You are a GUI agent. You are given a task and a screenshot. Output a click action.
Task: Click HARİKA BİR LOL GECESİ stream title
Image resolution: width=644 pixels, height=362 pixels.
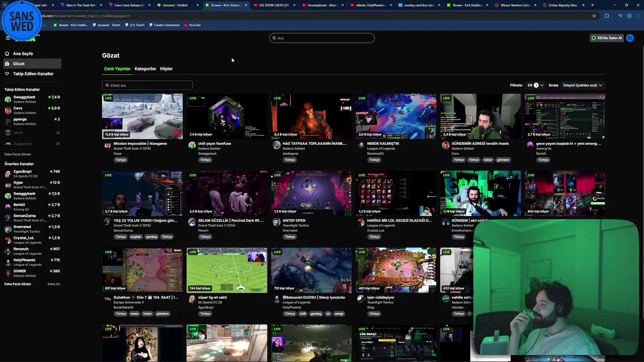[399, 220]
